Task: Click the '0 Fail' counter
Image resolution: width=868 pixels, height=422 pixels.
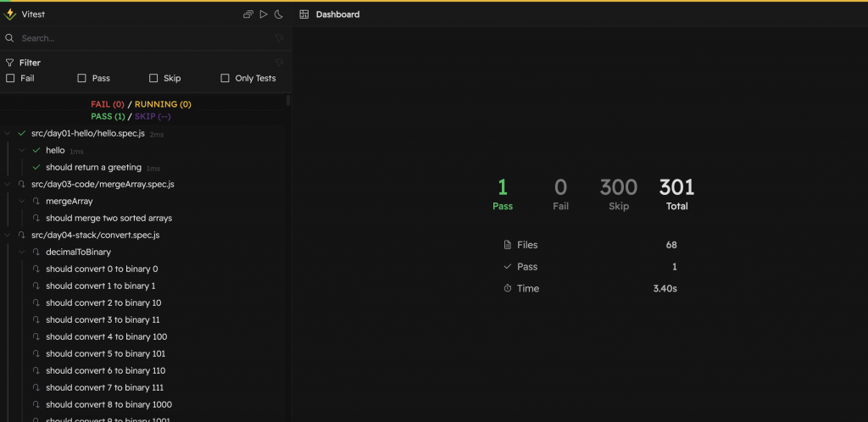Action: tap(561, 194)
